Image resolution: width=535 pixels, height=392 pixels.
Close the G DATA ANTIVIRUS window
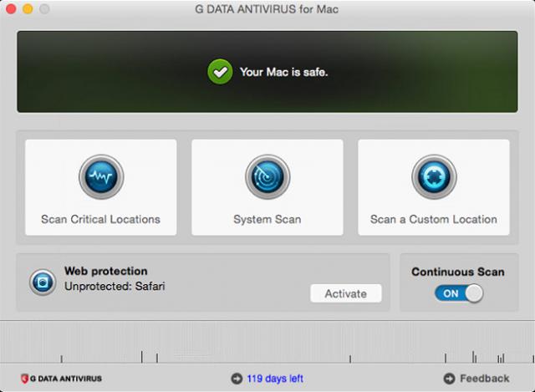[x=11, y=9]
